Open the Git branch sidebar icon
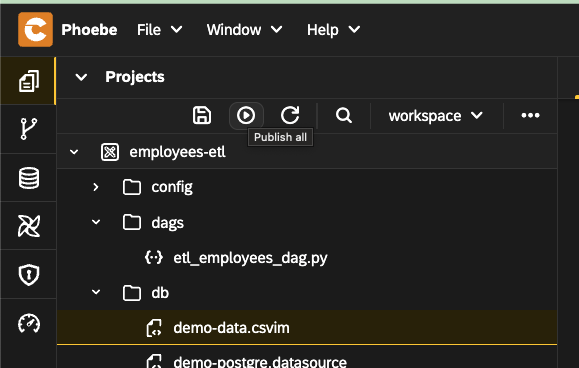579x368 pixels. pos(29,129)
